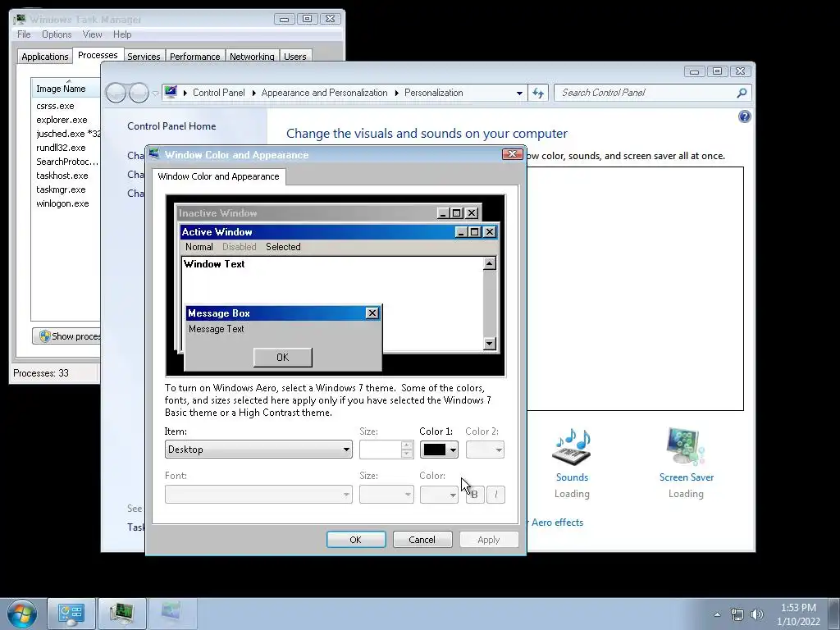
Task: Click the item Size spinner box
Action: coord(386,450)
